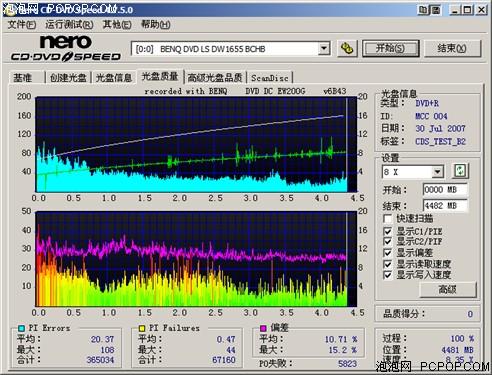The height and width of the screenshot is (375, 492).
Task: Toggle the 显示写入速度 checkbox
Action: [387, 275]
